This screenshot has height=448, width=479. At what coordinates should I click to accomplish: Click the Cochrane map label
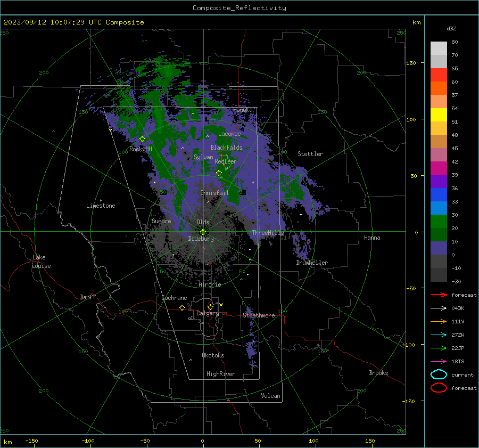tap(174, 298)
